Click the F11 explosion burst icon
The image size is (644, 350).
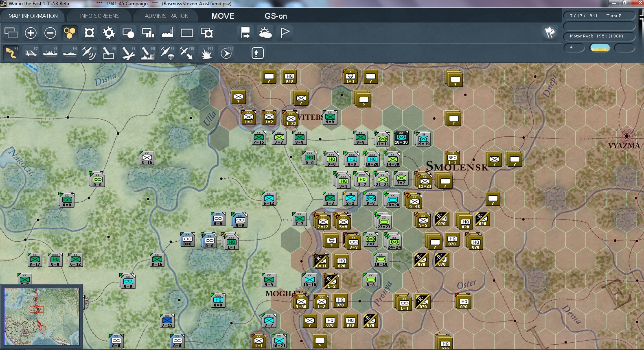pyautogui.click(x=206, y=53)
